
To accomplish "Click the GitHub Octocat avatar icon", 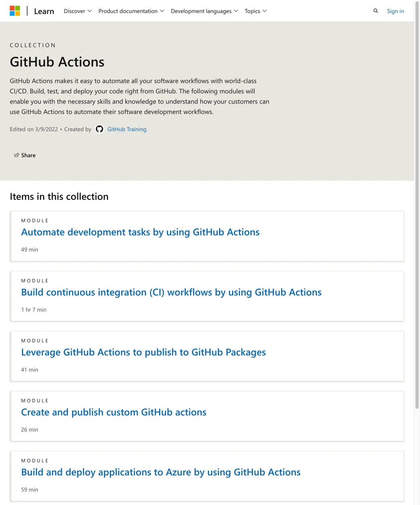I will (99, 129).
